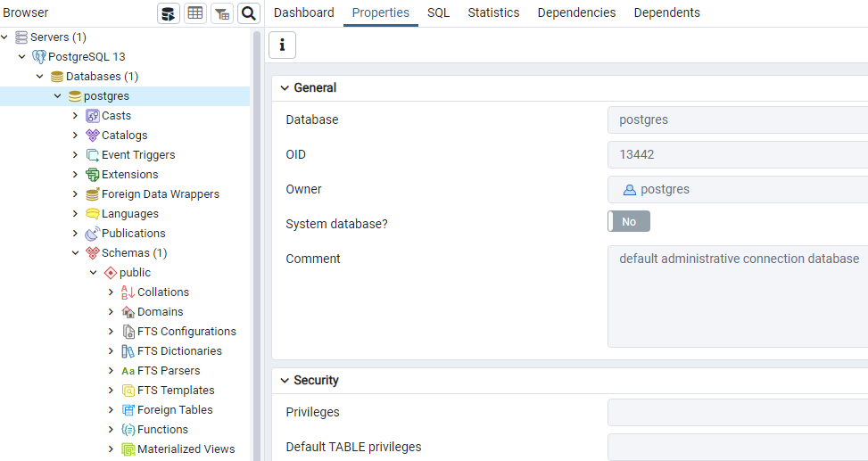Select the Publications tree label

coord(134,233)
